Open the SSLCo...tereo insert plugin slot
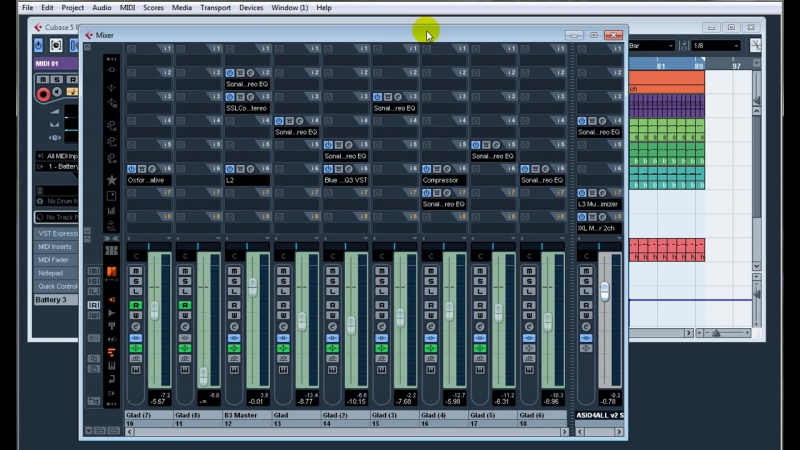This screenshot has height=450, width=800. coord(247,108)
